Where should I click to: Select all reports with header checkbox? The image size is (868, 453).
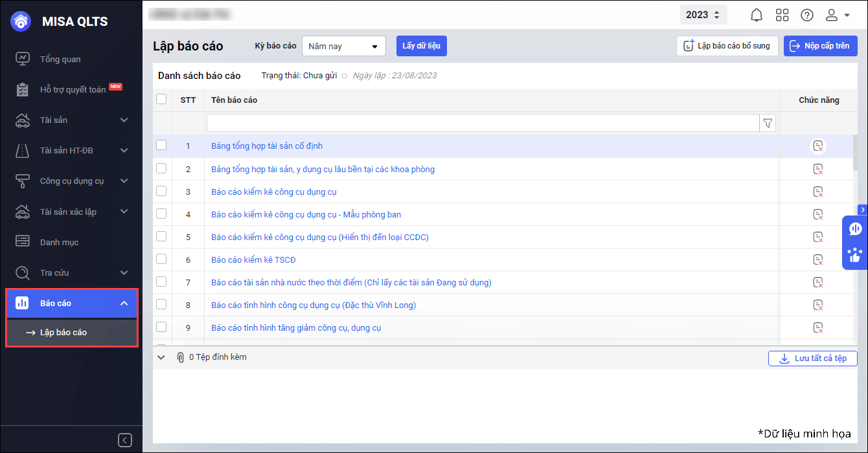161,99
